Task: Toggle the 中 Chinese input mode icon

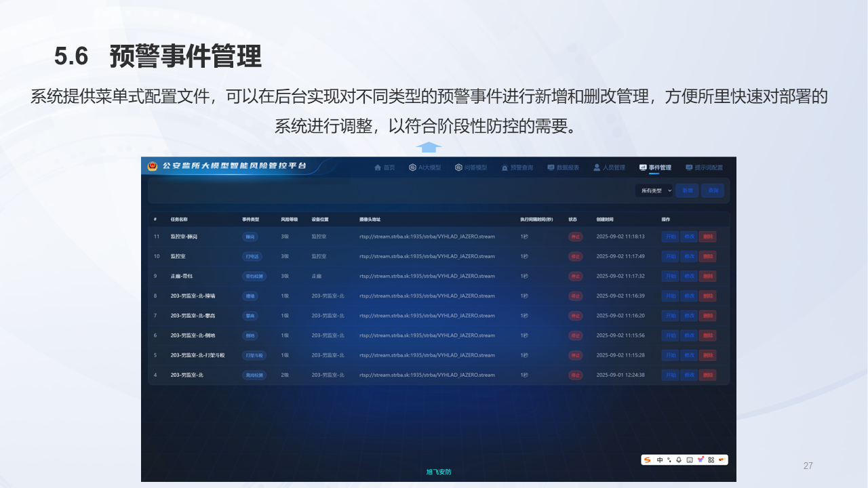Action: 660,460
